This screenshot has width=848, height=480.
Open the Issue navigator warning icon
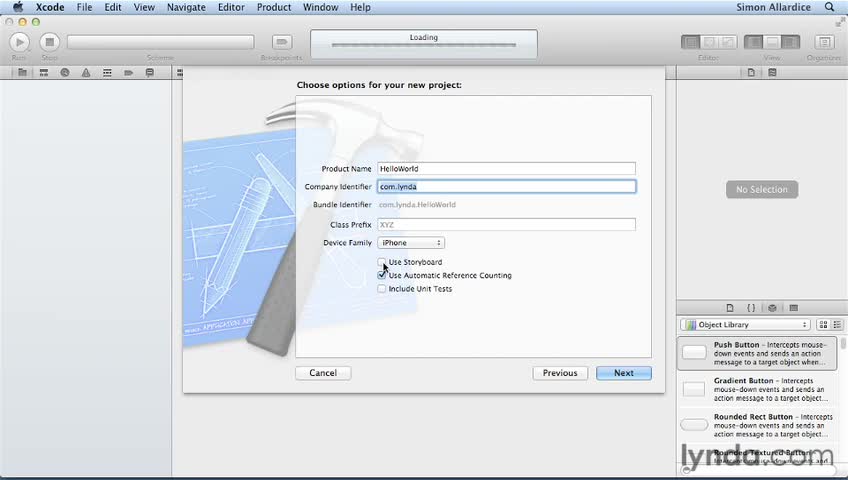pos(86,72)
